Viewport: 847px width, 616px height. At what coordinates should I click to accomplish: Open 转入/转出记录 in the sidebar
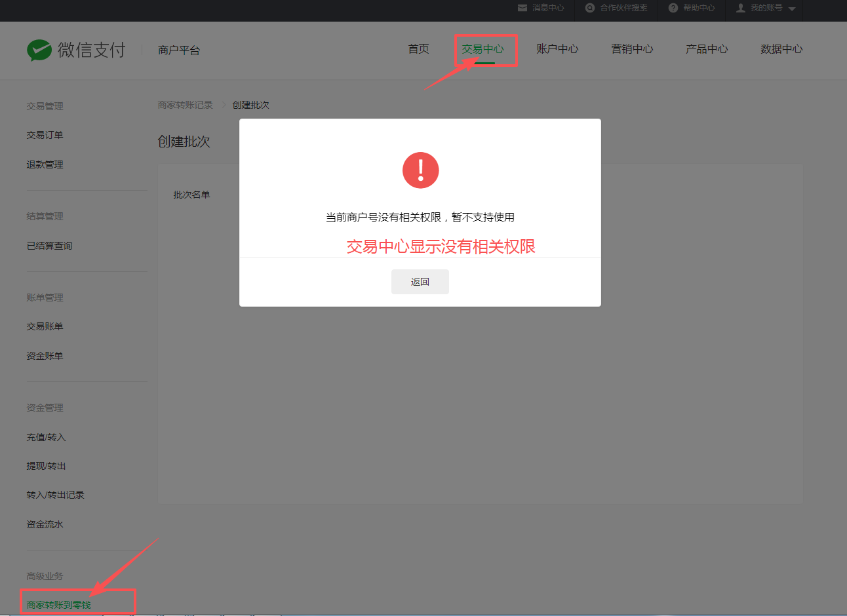tap(55, 495)
